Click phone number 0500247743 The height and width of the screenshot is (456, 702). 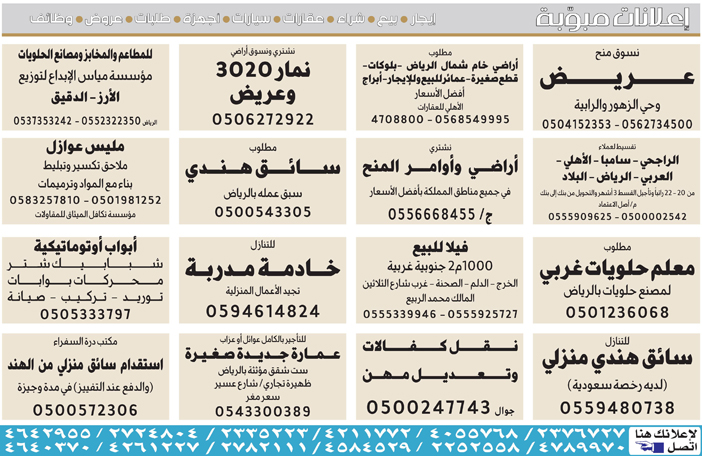(x=428, y=408)
